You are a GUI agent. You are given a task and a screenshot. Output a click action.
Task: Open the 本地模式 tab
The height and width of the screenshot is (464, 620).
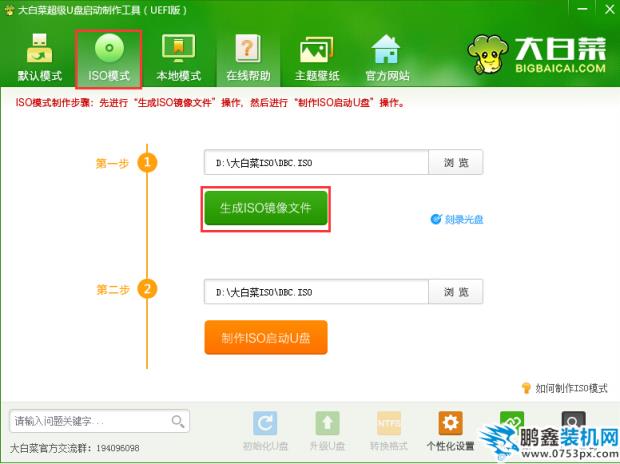coord(178,58)
